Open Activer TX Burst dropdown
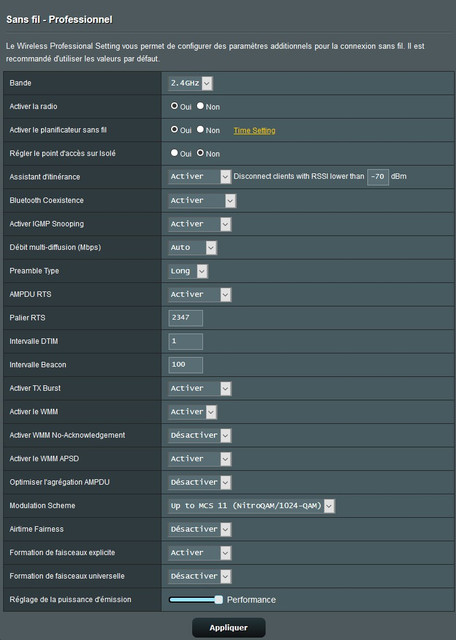 tap(200, 388)
